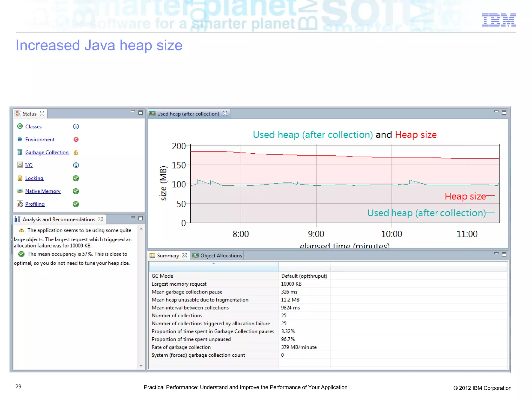The height and width of the screenshot is (399, 532).
Task: Select the Number of collections row
Action: [328, 316]
